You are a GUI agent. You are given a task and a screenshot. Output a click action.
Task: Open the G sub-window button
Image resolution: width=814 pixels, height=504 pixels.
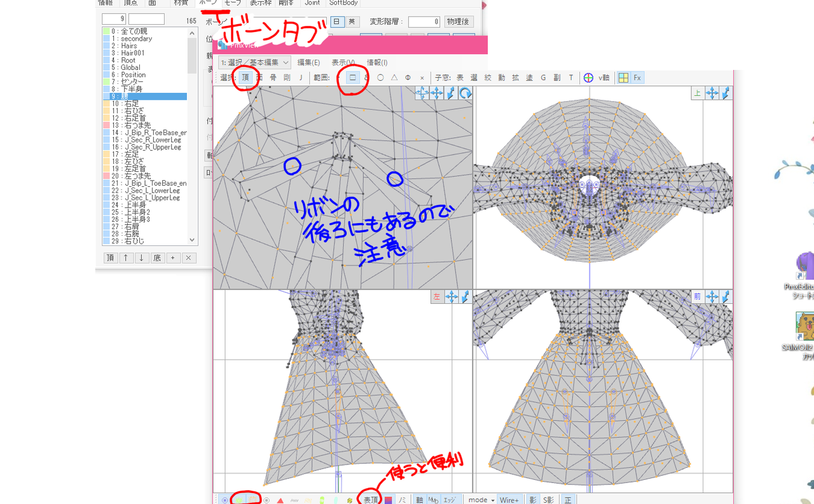pos(543,78)
